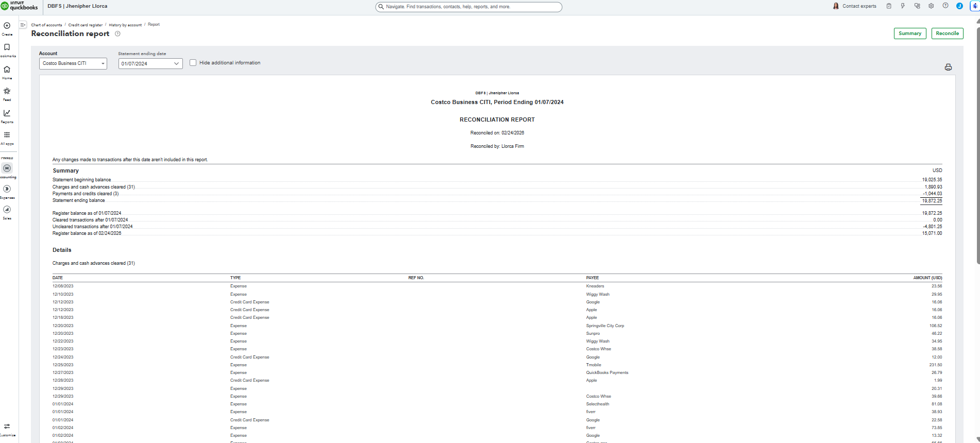This screenshot has height=443, width=980.
Task: Click the DBFS | Jhenipher Llorca company name
Action: click(77, 6)
